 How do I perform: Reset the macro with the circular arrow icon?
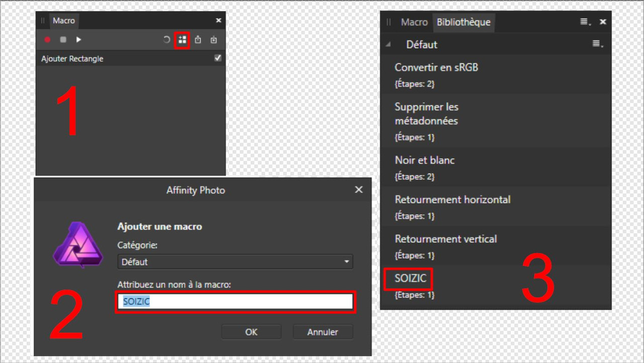(167, 40)
